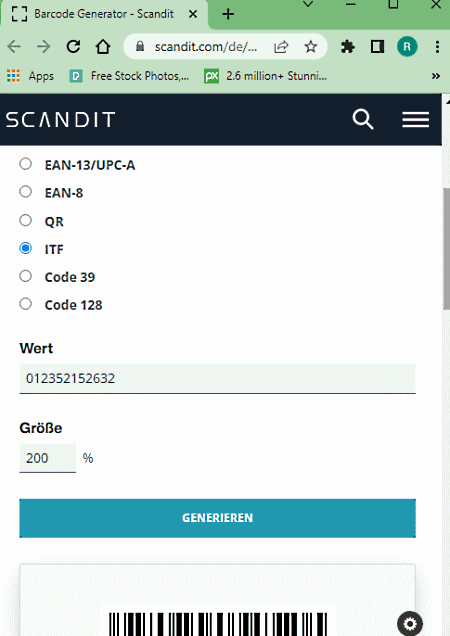This screenshot has height=636, width=450.
Task: Open the Chrome three-dot menu
Action: point(437,47)
